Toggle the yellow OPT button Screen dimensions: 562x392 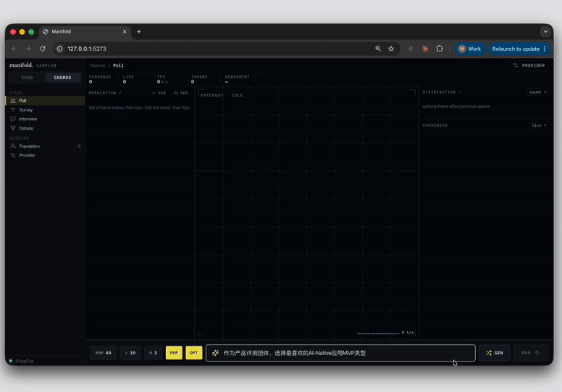(194, 353)
